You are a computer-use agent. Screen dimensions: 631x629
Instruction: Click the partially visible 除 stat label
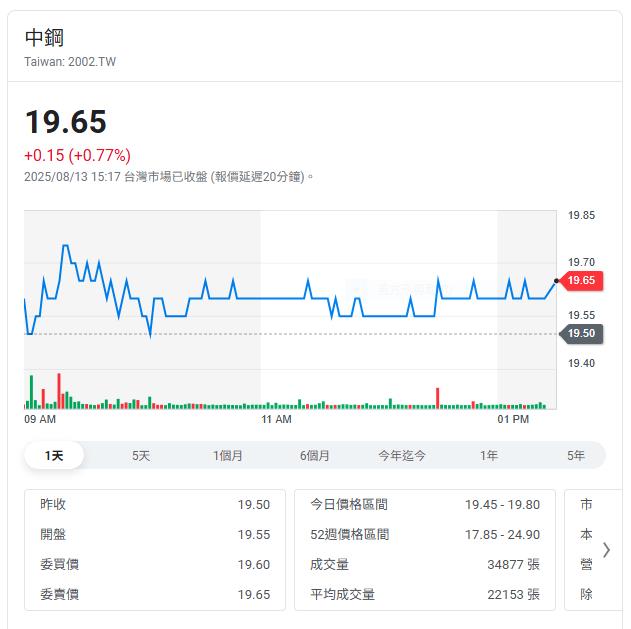point(586,594)
